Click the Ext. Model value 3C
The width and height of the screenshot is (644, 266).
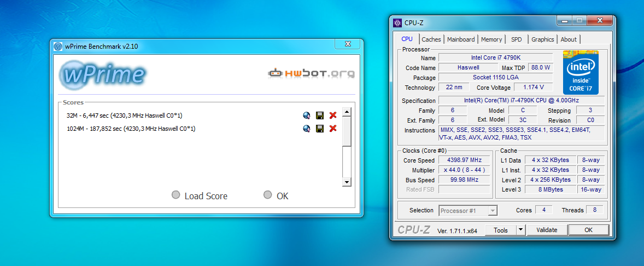(x=523, y=120)
